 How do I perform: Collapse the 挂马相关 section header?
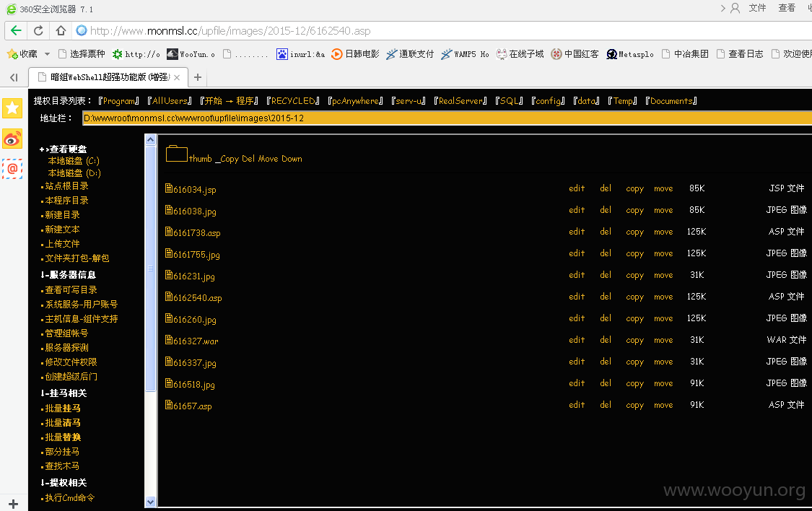64,393
